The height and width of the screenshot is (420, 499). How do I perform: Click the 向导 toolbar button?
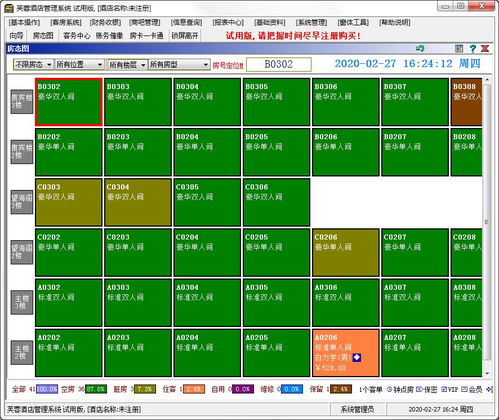pos(16,35)
